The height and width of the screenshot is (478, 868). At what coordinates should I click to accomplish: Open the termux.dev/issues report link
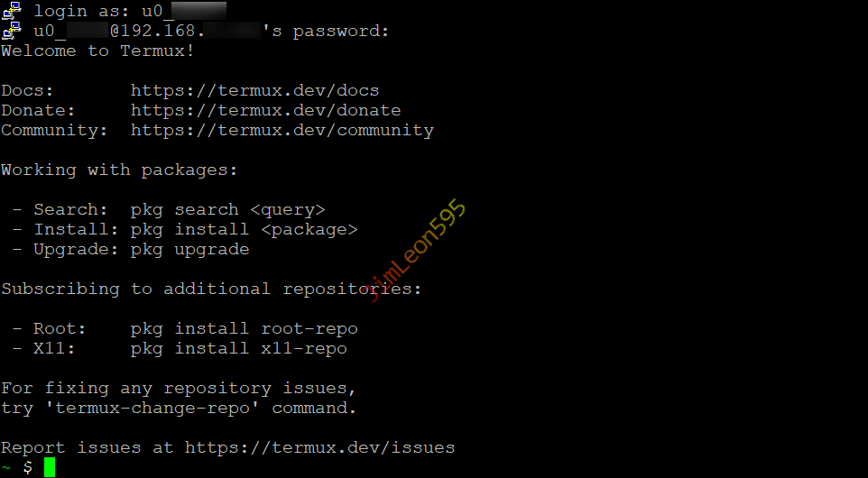tap(319, 447)
